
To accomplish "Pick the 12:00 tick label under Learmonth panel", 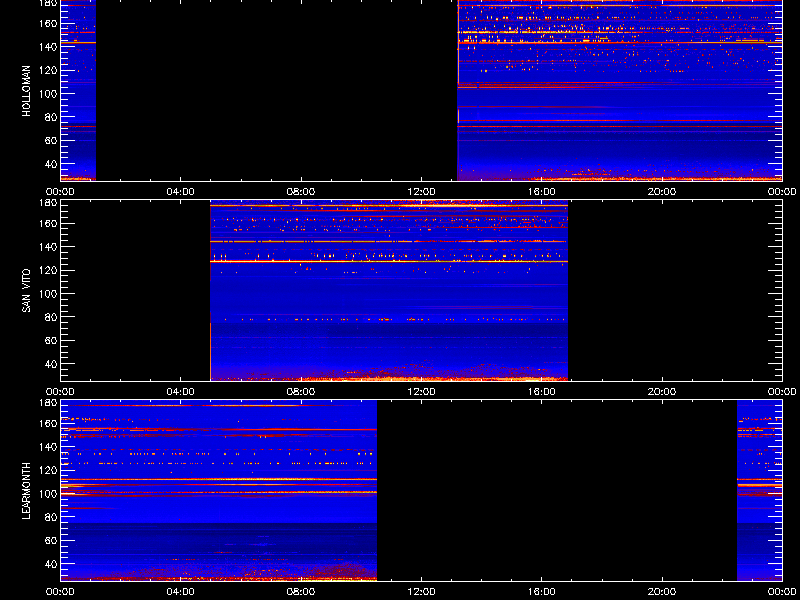I will point(421,592).
